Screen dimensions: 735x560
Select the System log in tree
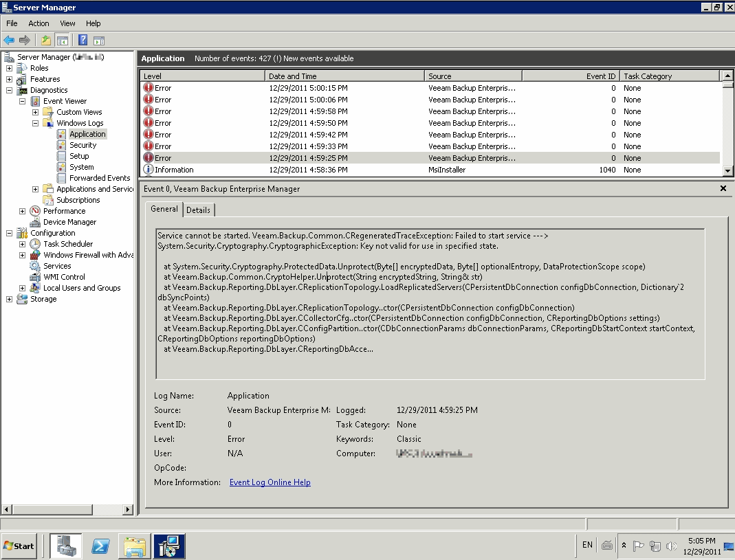pos(82,167)
